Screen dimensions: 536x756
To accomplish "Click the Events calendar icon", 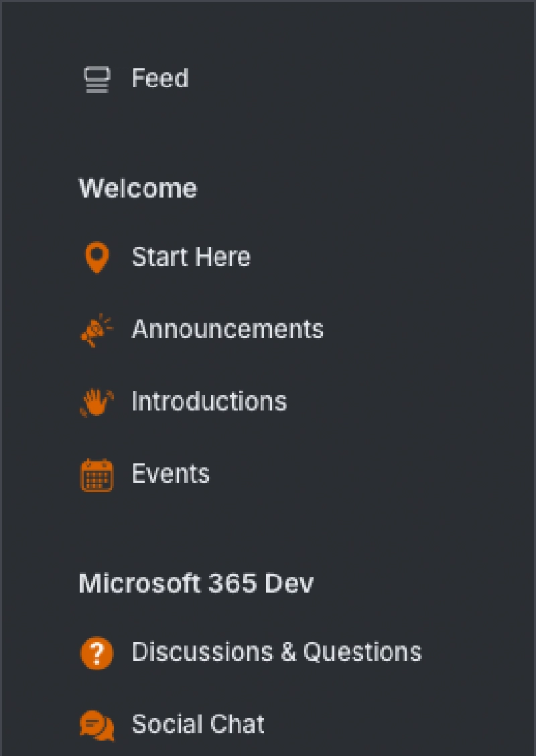I will pos(97,475).
